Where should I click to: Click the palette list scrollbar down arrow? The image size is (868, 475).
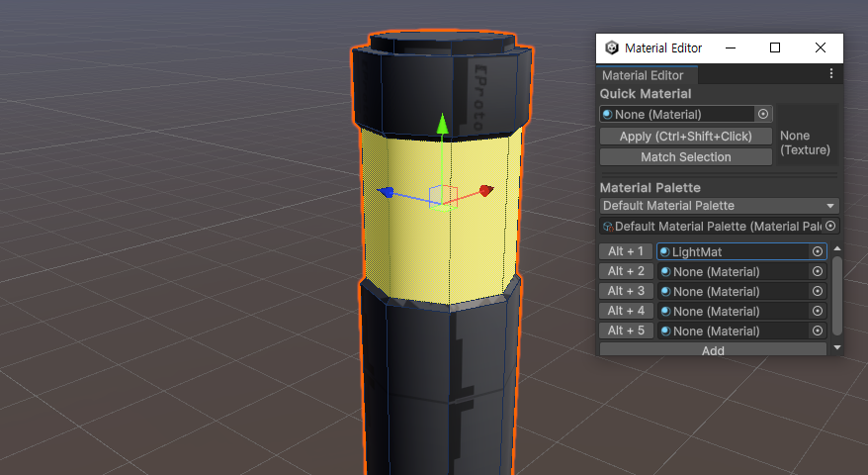[837, 348]
